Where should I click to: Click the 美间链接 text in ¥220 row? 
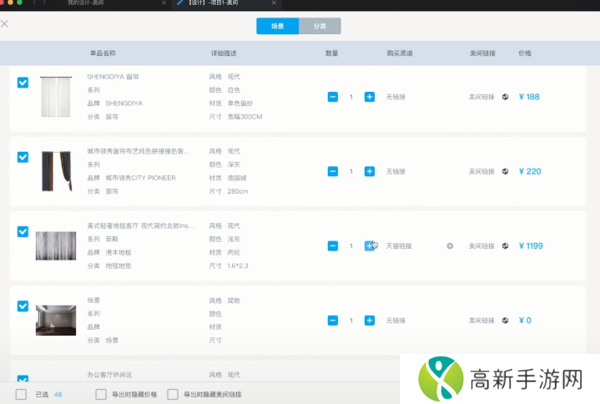click(x=482, y=171)
